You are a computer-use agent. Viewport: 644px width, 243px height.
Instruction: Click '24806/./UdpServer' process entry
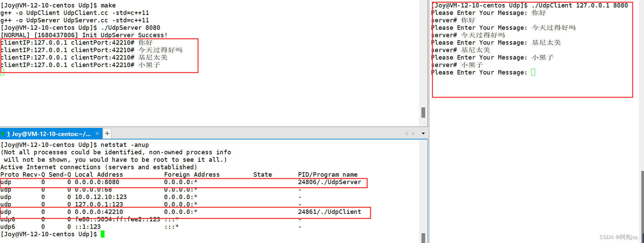point(329,182)
